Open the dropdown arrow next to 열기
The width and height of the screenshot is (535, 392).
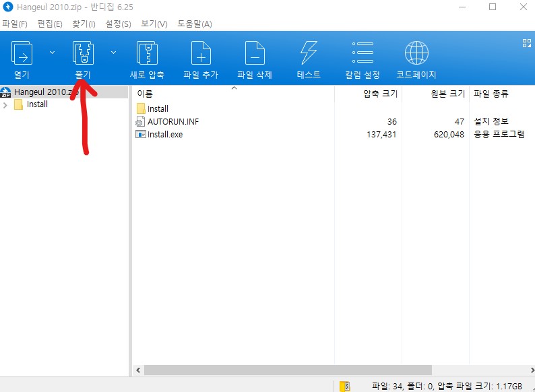(52, 53)
